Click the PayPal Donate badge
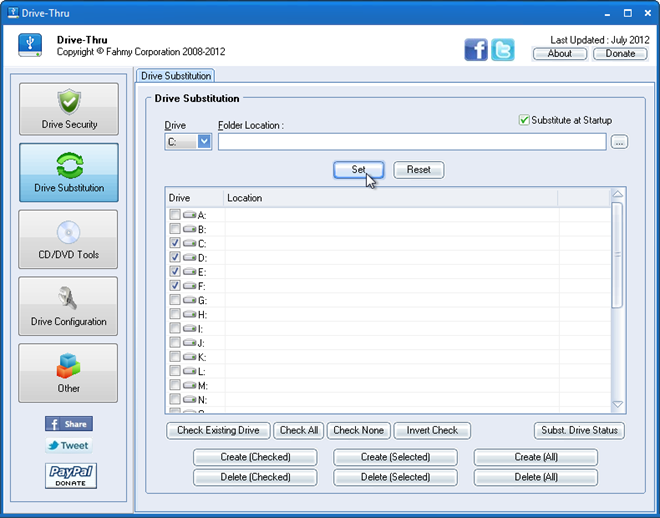This screenshot has height=518, width=660. pos(69,475)
